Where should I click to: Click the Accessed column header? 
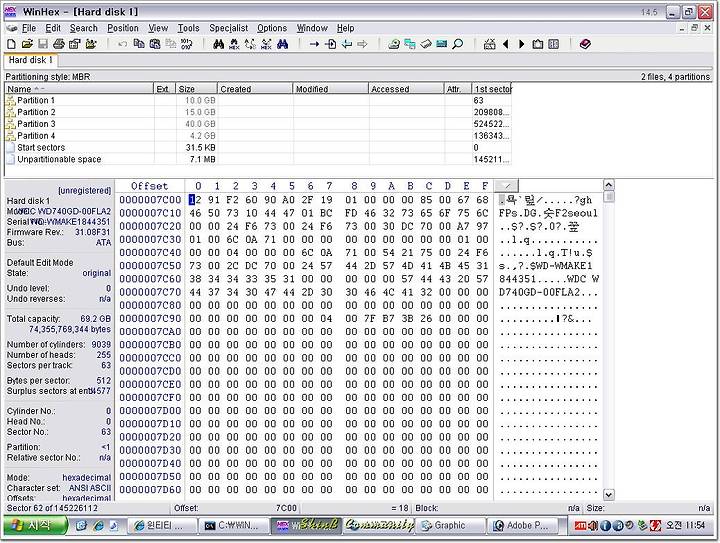406,89
